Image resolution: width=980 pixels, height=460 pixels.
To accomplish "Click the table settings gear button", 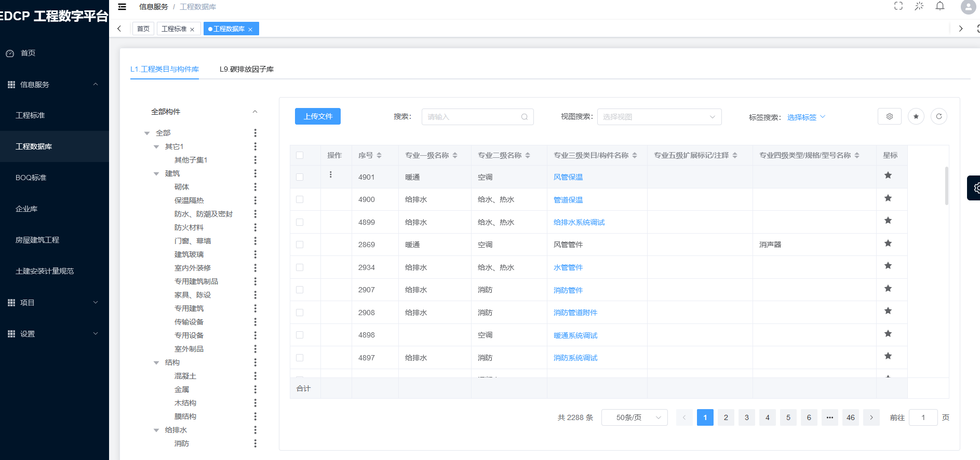I will [x=890, y=116].
